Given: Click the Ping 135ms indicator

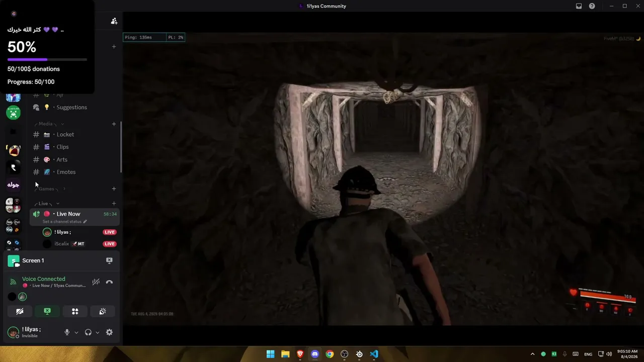Looking at the screenshot, I should [145, 37].
